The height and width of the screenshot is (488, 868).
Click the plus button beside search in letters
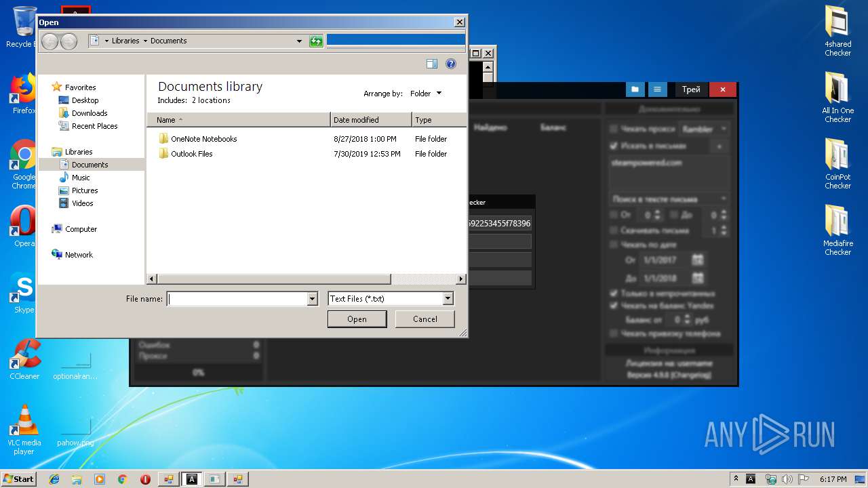point(719,146)
